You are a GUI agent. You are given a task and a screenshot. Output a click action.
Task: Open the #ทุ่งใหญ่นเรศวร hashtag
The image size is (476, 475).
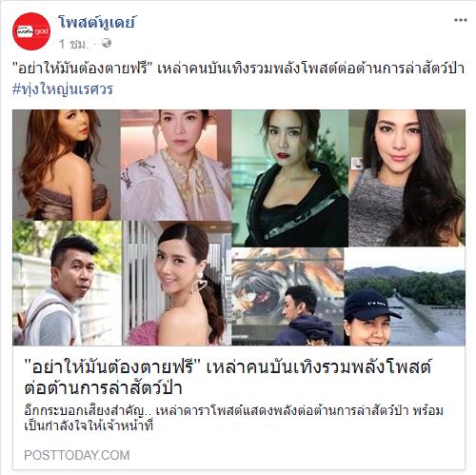coord(63,89)
